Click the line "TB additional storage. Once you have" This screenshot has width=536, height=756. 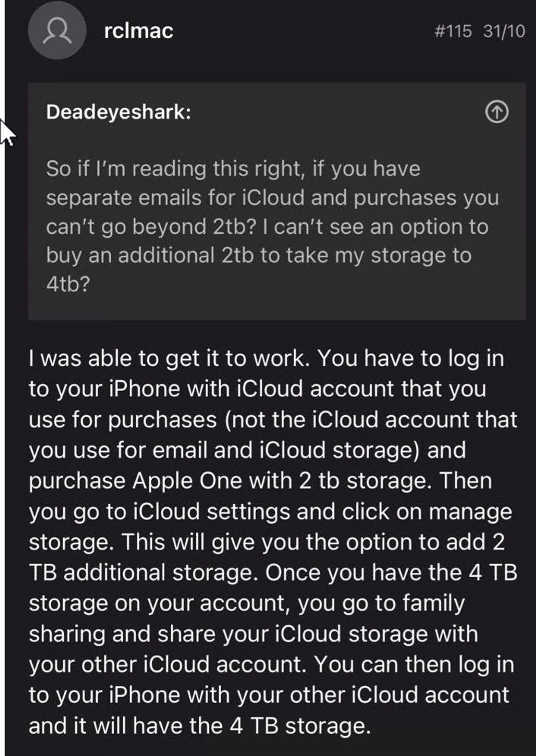click(273, 573)
